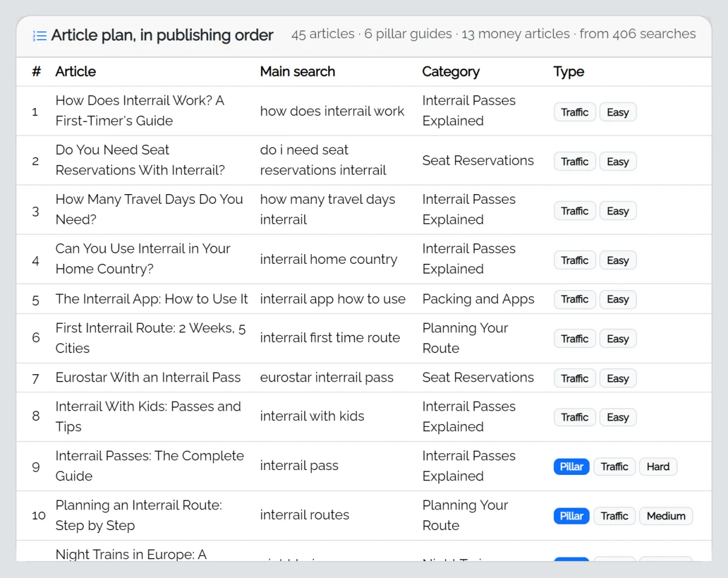
Task: Select 'interrail app how to use' search term
Action: (x=332, y=299)
